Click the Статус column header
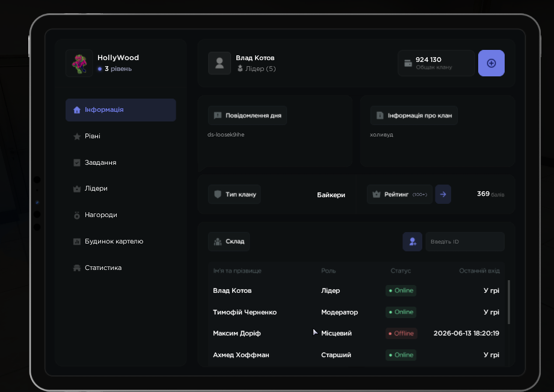 tap(401, 271)
